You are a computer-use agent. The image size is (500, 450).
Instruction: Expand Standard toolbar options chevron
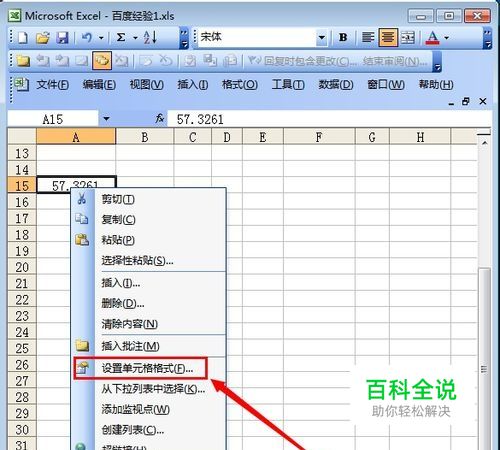(x=184, y=38)
